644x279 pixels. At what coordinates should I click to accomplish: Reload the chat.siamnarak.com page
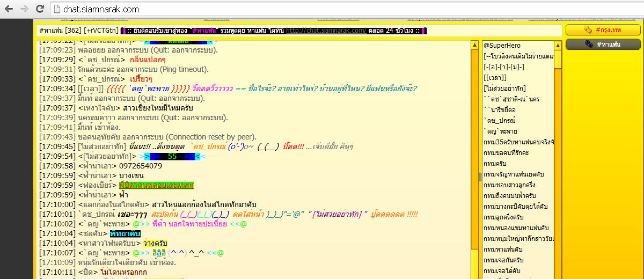40,9
